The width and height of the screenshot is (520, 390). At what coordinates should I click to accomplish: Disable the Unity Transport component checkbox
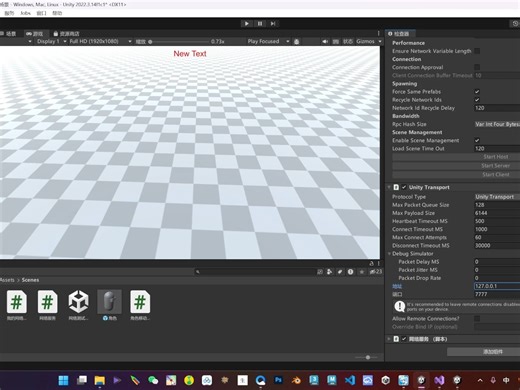404,187
